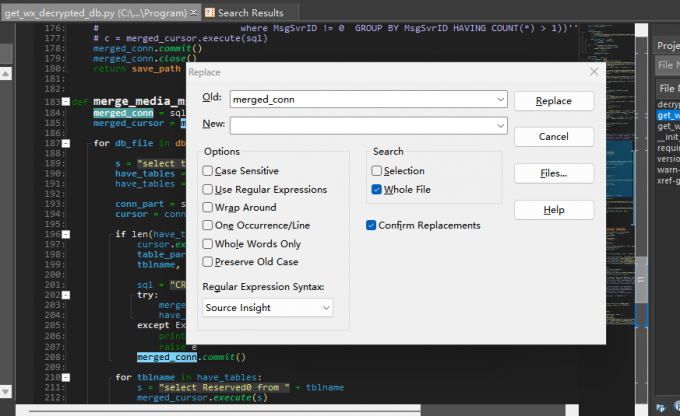Click the vertical scrollbar thumb of editor
Screen dimensions: 680x416
coord(641,280)
